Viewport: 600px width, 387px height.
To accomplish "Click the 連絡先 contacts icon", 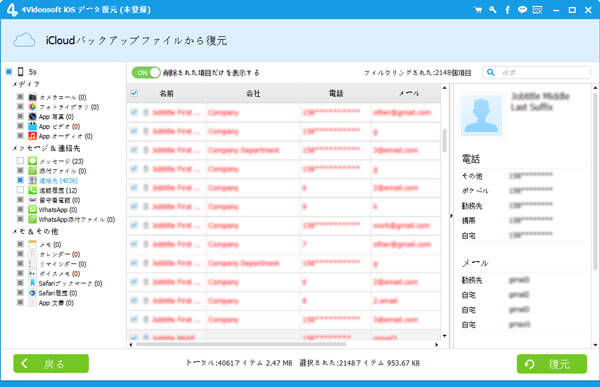I will click(x=33, y=180).
